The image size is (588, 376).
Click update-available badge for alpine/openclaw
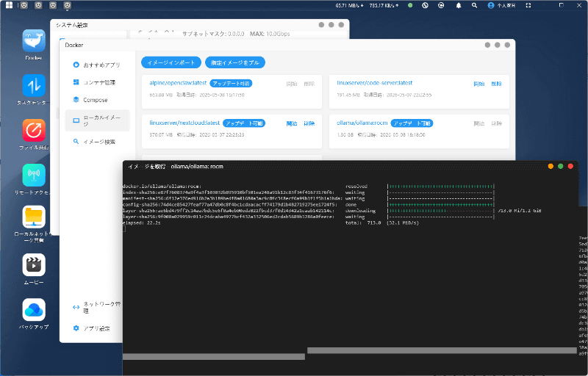231,84
